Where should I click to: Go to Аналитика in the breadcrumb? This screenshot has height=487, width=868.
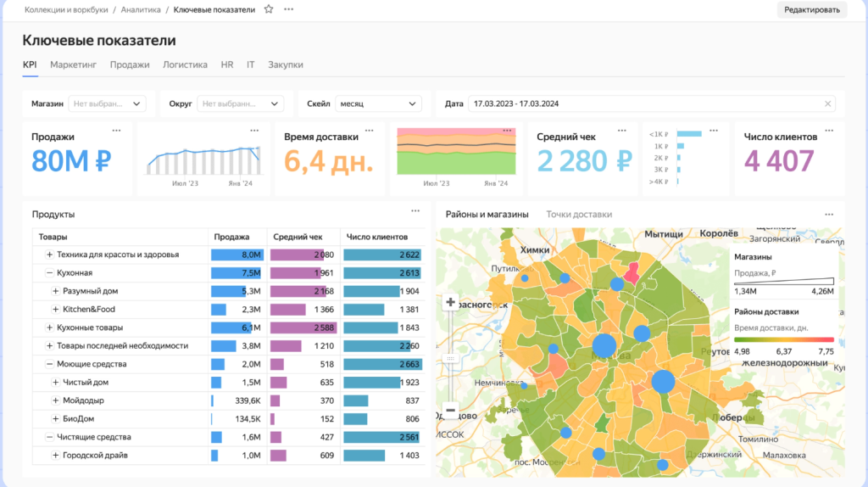[139, 9]
